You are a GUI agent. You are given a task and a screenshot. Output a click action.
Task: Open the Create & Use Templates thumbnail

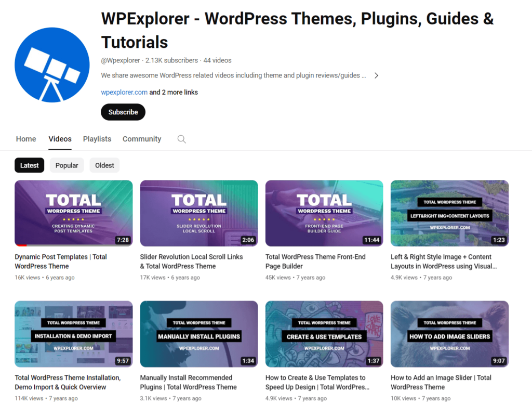point(324,334)
